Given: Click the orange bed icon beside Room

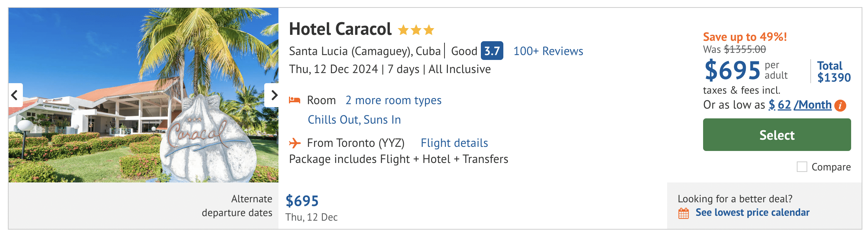Looking at the screenshot, I should coord(295,100).
